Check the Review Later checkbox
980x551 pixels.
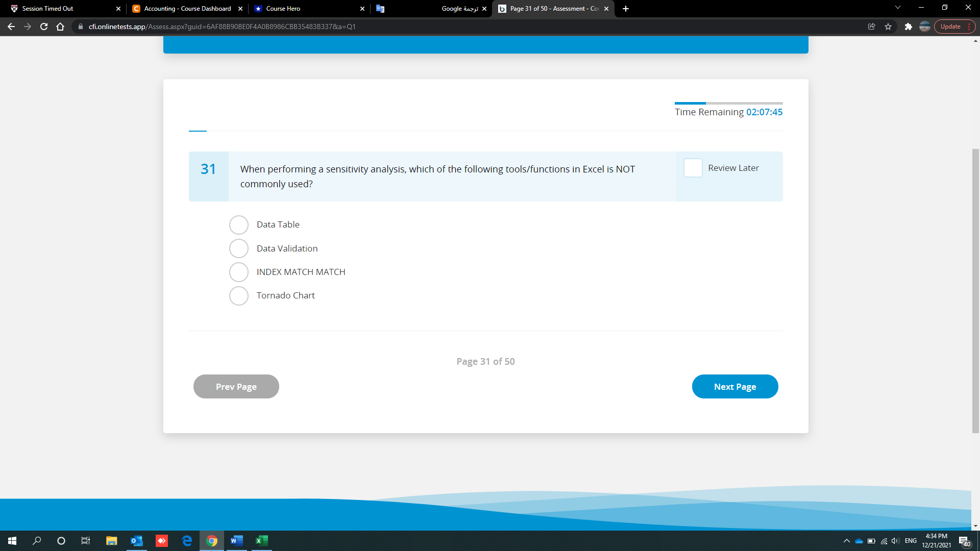[x=693, y=168]
